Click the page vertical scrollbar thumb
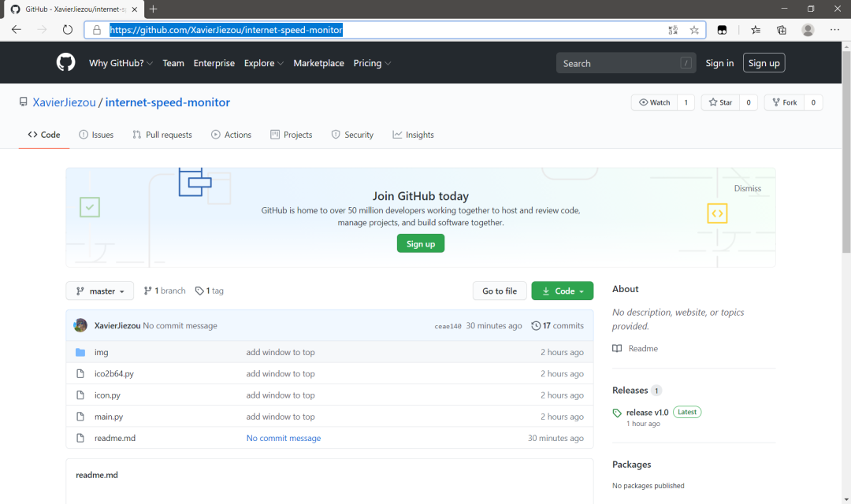Viewport: 851px width, 504px height. (846, 152)
